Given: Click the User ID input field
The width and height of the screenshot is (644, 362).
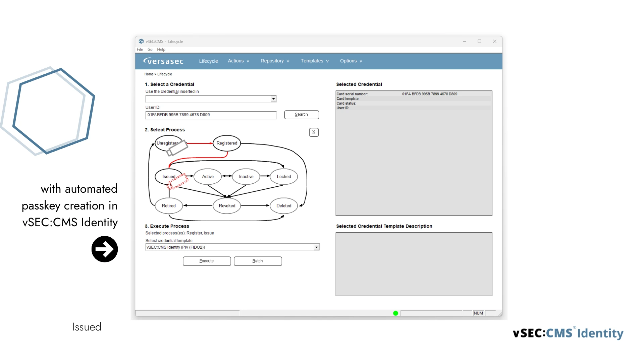Looking at the screenshot, I should (x=211, y=115).
